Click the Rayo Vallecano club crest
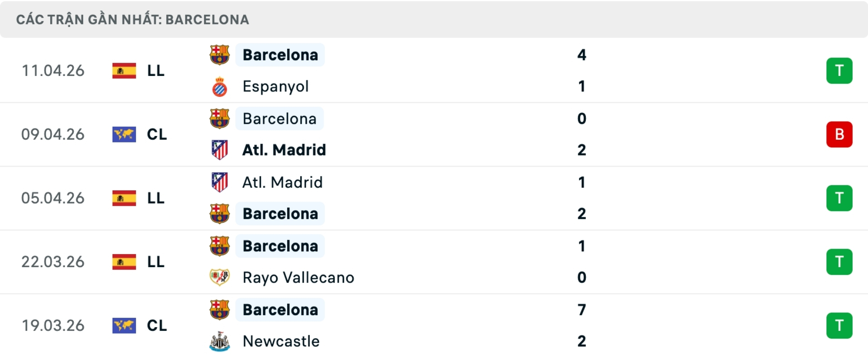Viewport: 868px width, 358px height. [220, 277]
